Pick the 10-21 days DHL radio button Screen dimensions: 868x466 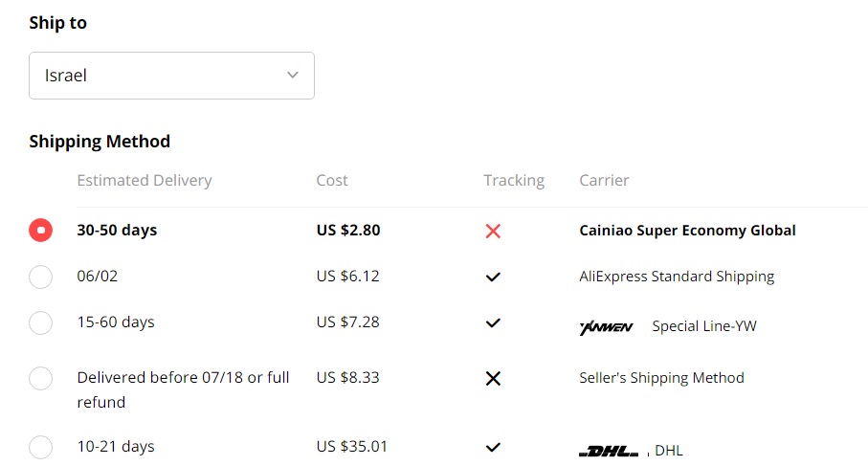point(41,447)
